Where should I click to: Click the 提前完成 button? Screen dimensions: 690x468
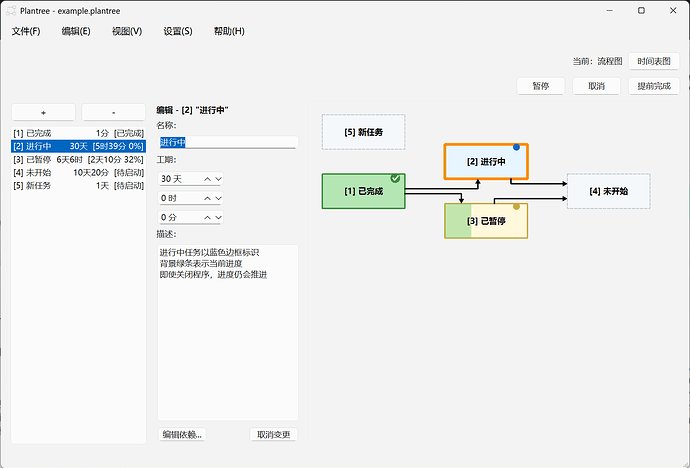[x=653, y=86]
